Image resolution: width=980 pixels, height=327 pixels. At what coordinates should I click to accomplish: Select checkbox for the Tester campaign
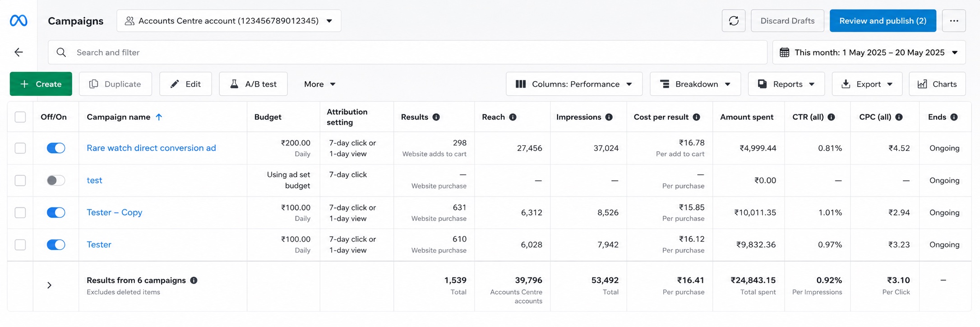[x=20, y=244]
